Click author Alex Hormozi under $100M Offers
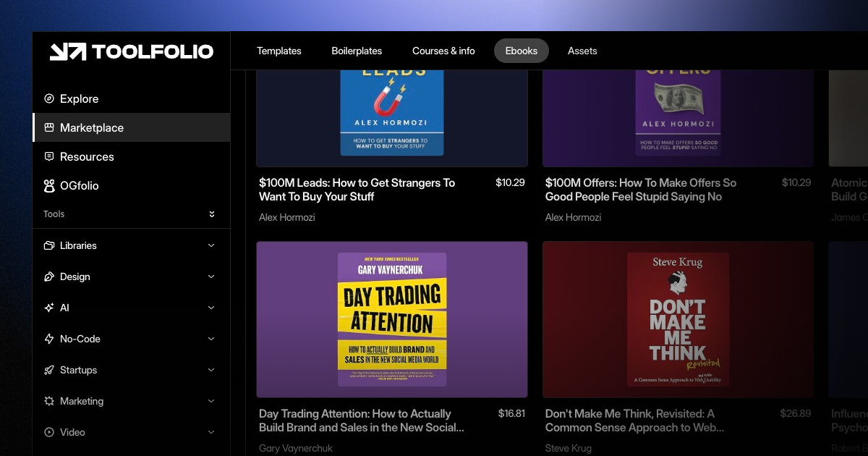The height and width of the screenshot is (456, 868). coord(573,217)
